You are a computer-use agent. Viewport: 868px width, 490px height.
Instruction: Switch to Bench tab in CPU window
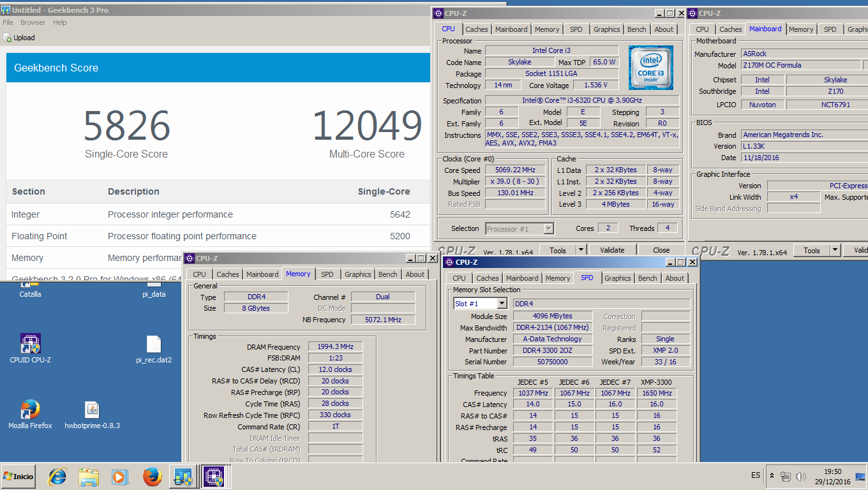click(636, 29)
